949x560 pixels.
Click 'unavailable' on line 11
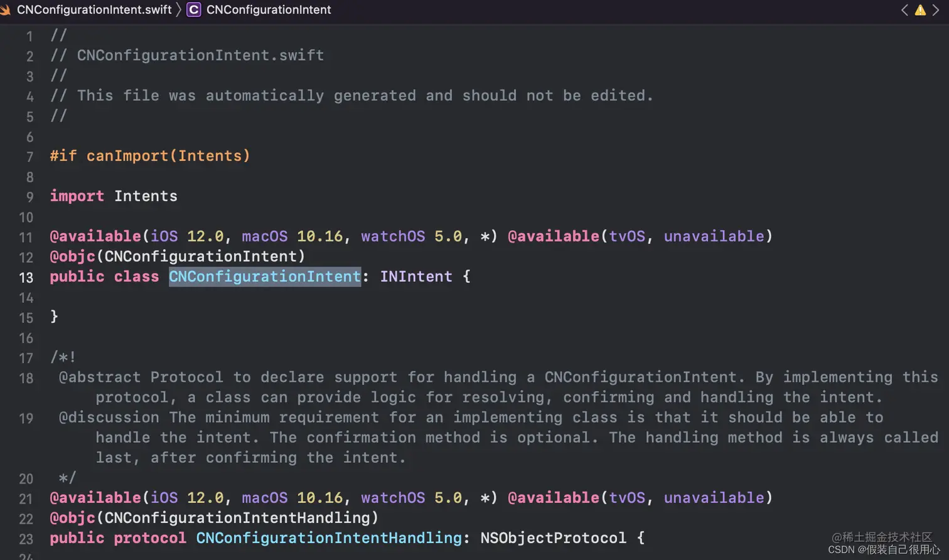(714, 236)
